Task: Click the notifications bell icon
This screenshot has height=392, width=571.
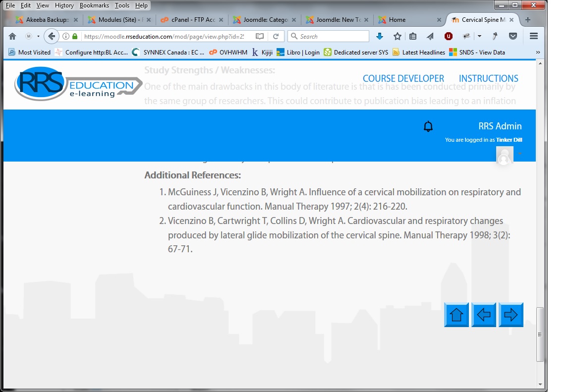Action: (x=428, y=126)
